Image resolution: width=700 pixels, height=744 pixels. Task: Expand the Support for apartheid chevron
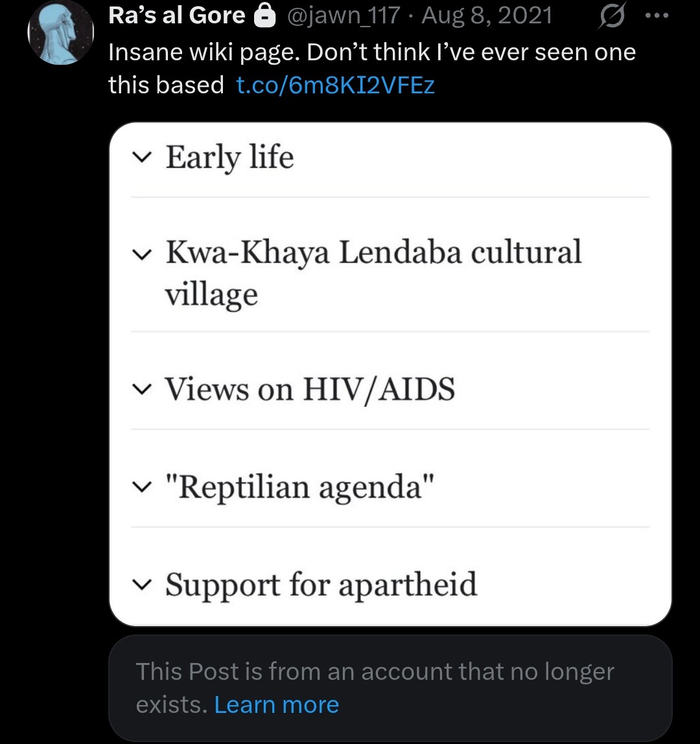(141, 585)
